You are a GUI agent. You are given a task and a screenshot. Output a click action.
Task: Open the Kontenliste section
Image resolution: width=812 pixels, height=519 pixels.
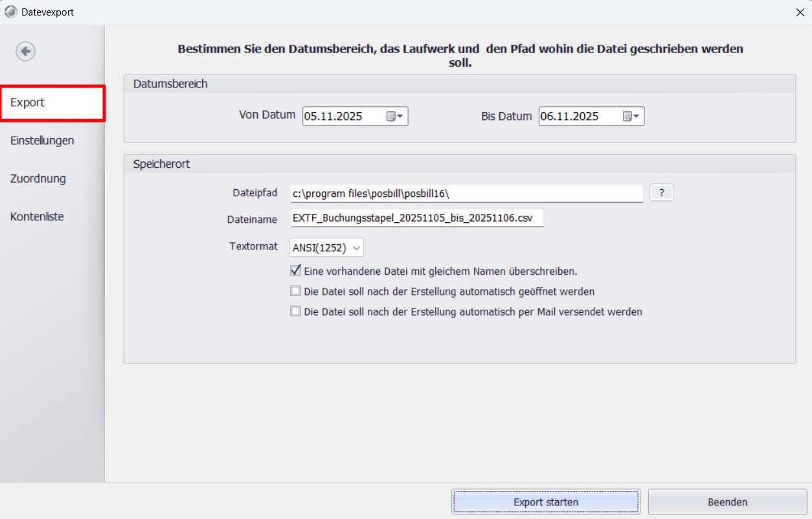tap(37, 217)
